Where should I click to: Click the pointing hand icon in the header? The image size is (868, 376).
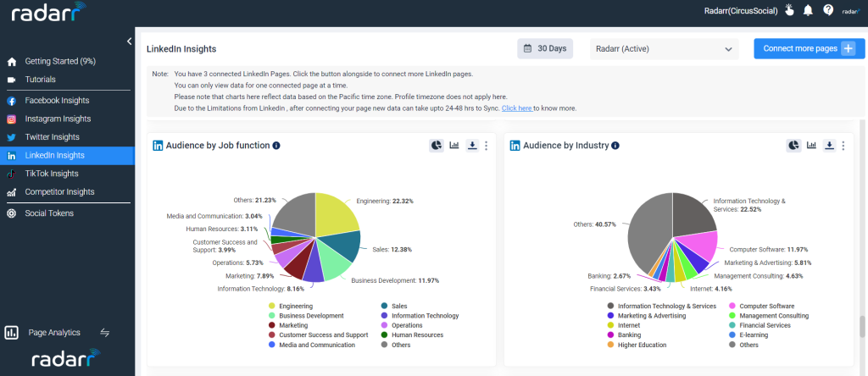[789, 10]
